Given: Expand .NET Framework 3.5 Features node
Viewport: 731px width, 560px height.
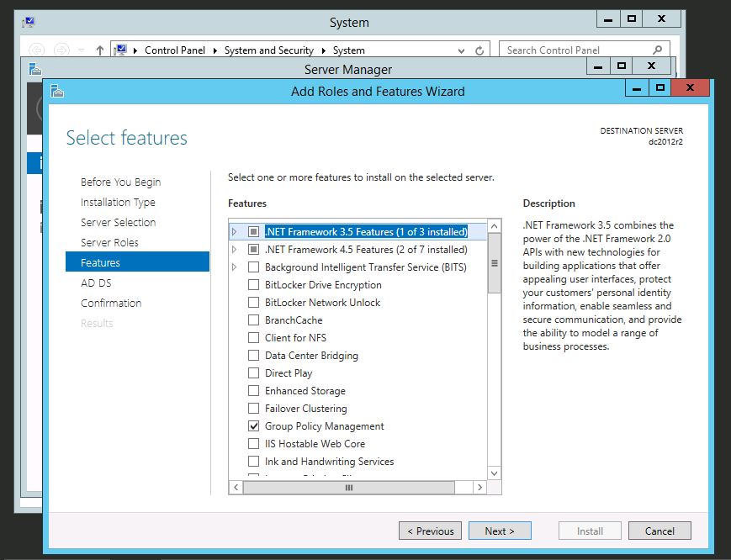Looking at the screenshot, I should coord(234,231).
